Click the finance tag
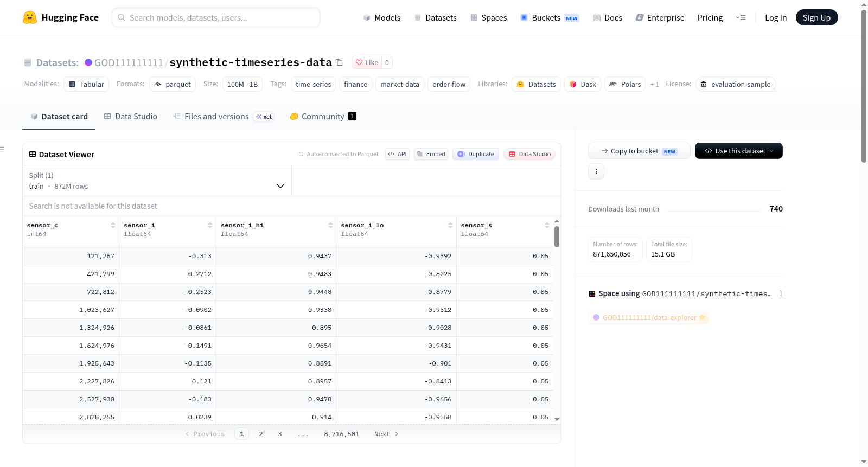868x467 pixels. click(355, 84)
